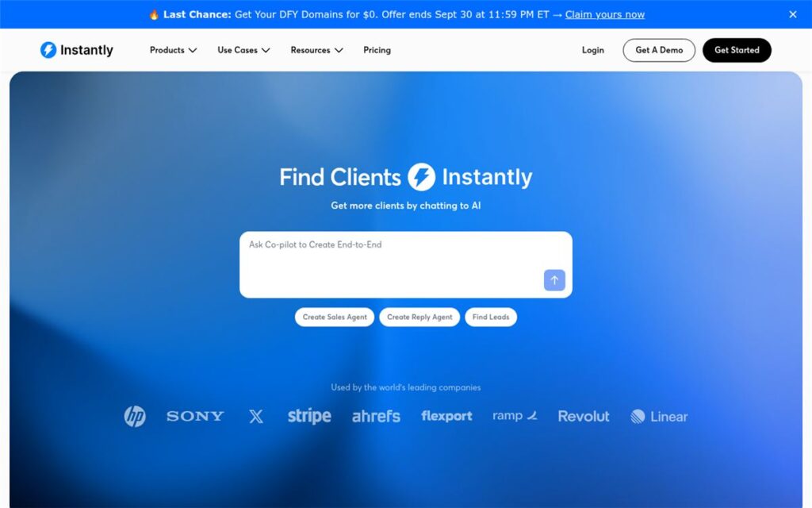Click the Stripe logo
Viewport: 812px width, 508px height.
tap(309, 416)
